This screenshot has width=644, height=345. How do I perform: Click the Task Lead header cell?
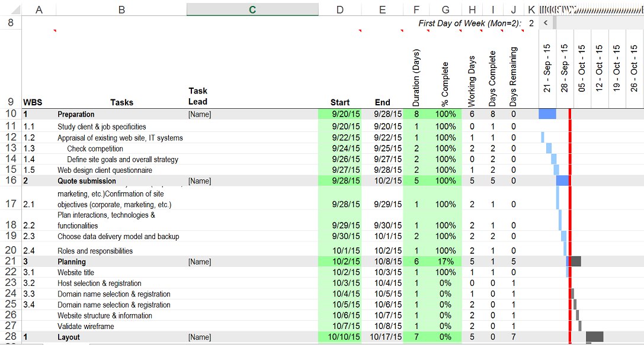[198, 96]
